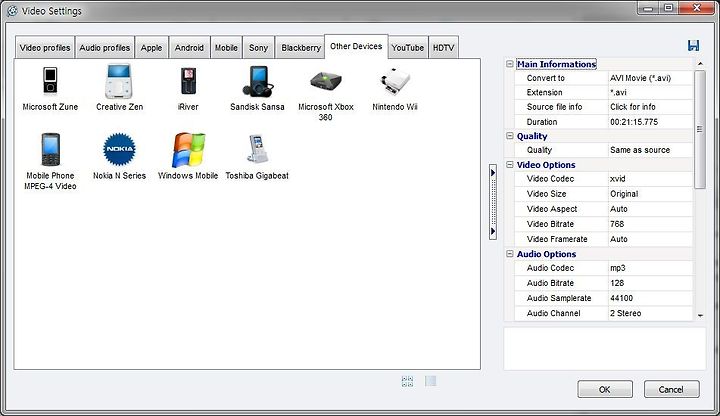Select the Sandisk Sansa profile icon
Viewport: 720px width, 416px height.
click(x=257, y=82)
